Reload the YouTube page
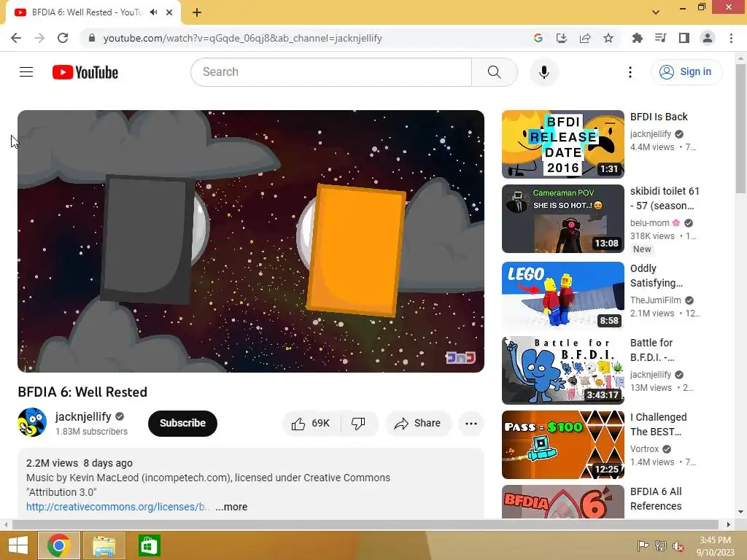This screenshot has width=747, height=560. tap(63, 38)
